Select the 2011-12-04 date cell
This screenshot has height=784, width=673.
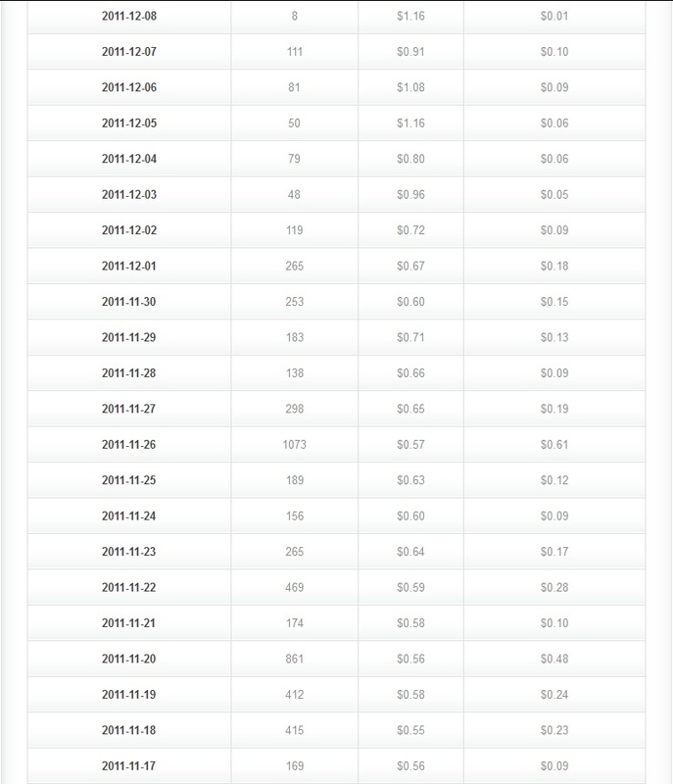pos(129,159)
